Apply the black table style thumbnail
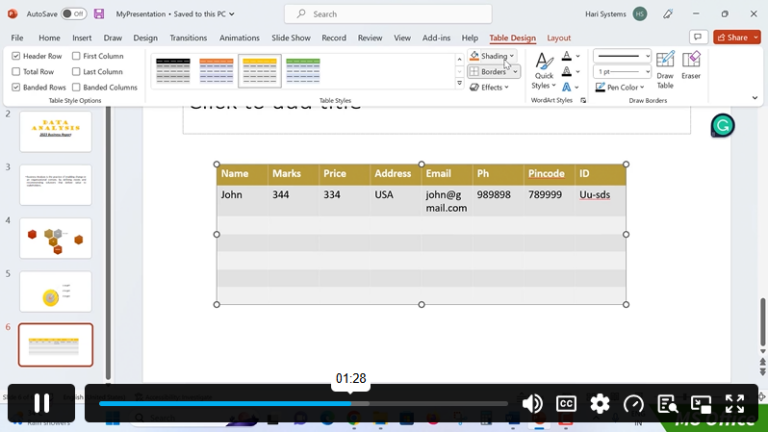The height and width of the screenshot is (432, 768). (173, 71)
